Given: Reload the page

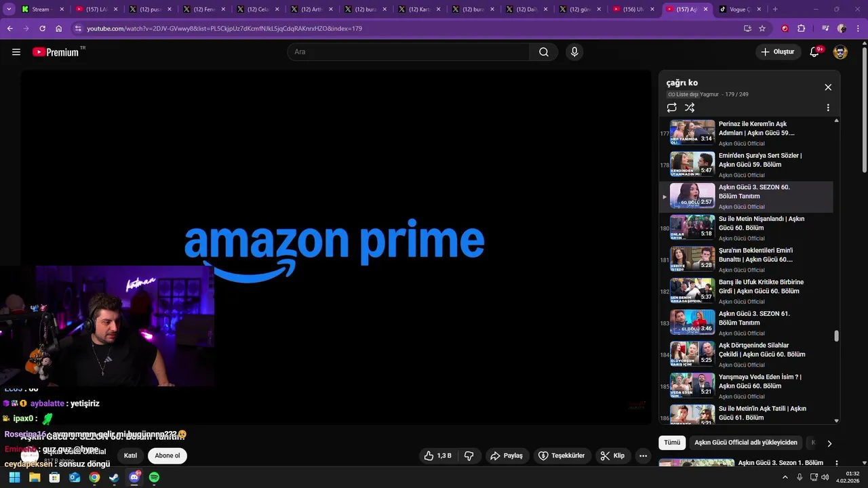Looking at the screenshot, I should (x=42, y=28).
